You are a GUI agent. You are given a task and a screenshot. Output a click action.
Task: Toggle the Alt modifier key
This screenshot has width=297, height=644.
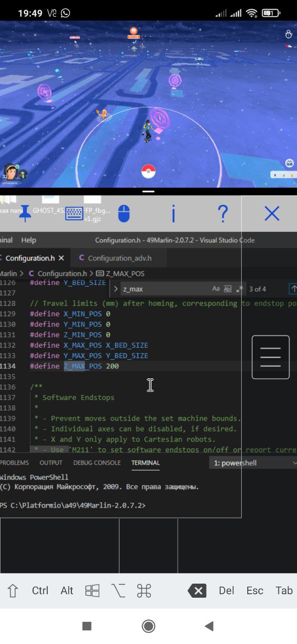[67, 591]
